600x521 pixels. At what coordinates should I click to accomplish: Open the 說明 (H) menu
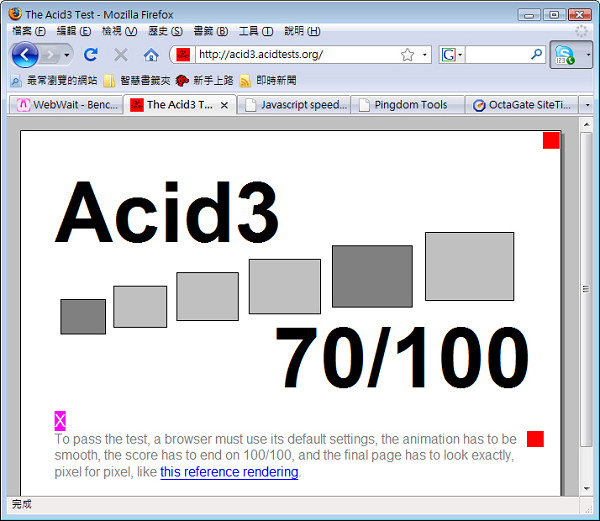pos(302,31)
